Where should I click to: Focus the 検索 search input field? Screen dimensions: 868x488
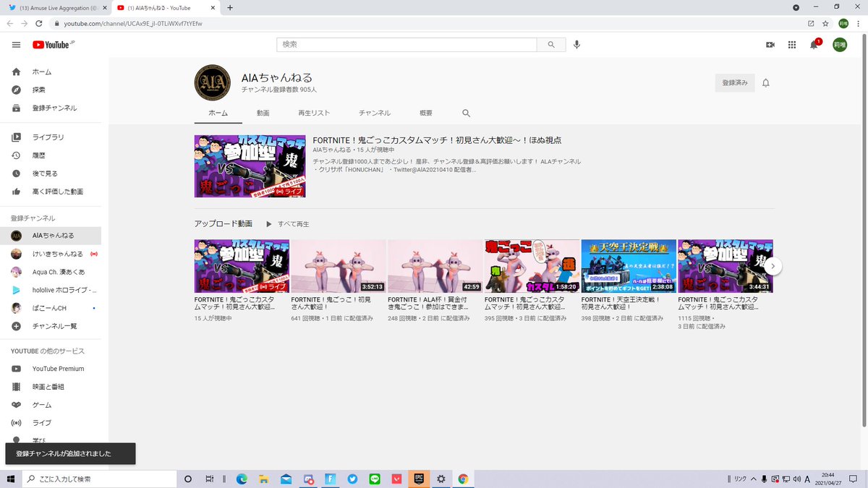(407, 45)
